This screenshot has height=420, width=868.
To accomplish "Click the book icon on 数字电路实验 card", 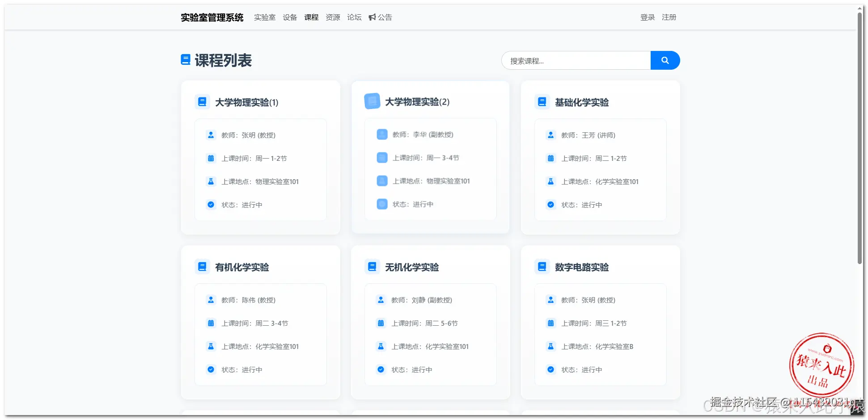I will pos(542,266).
